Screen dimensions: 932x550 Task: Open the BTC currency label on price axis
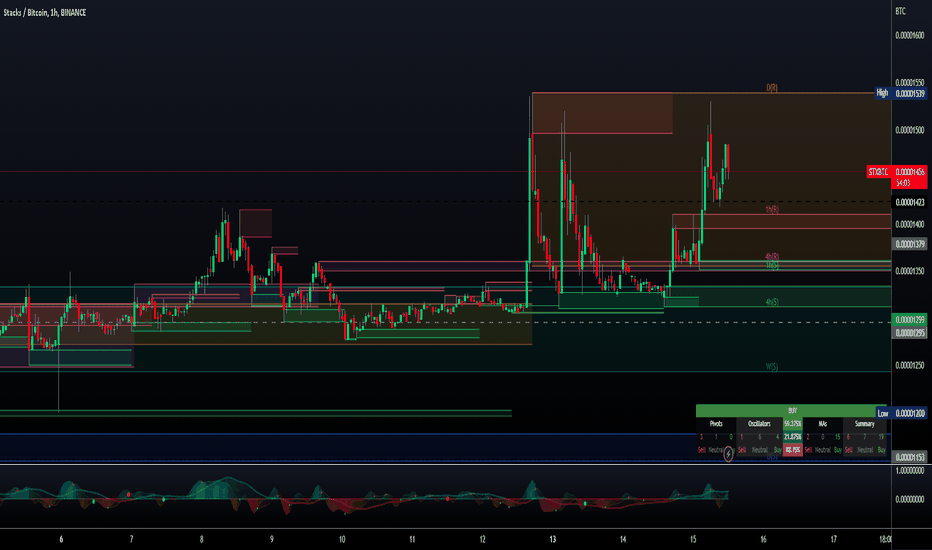click(x=900, y=11)
